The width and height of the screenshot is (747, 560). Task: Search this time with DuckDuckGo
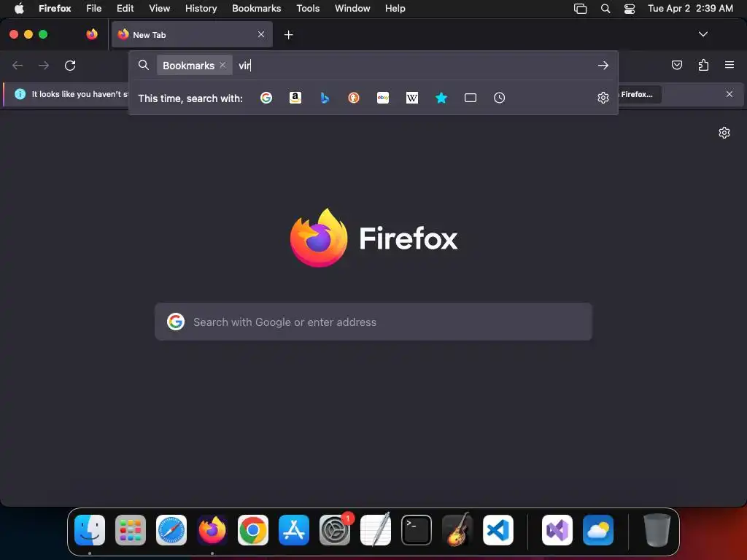[354, 98]
